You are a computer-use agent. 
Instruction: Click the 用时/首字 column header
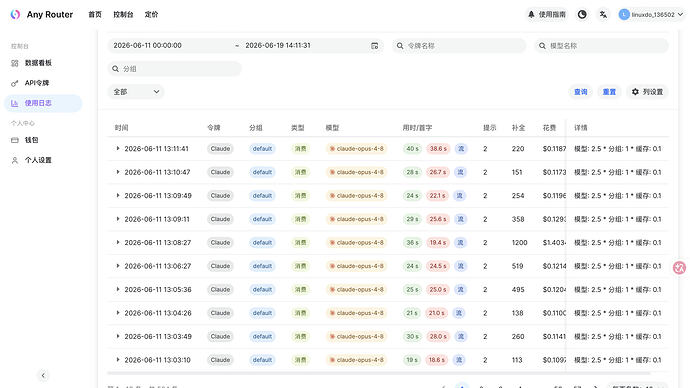[x=417, y=128]
